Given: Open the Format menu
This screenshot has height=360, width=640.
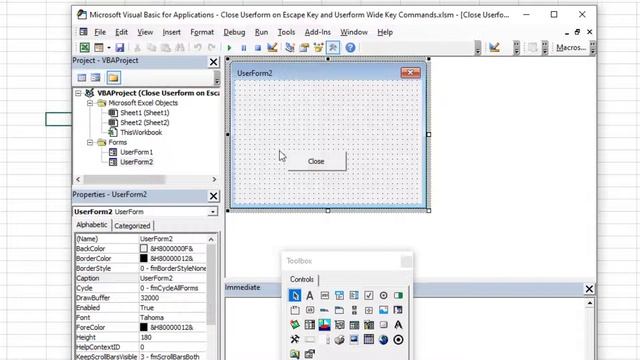Looking at the screenshot, I should pos(202,32).
